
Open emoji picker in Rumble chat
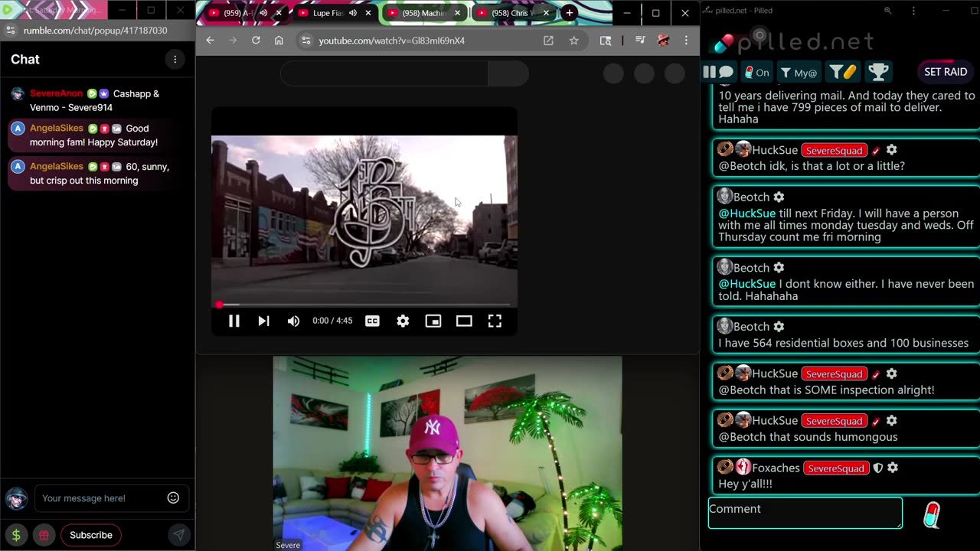coord(173,498)
